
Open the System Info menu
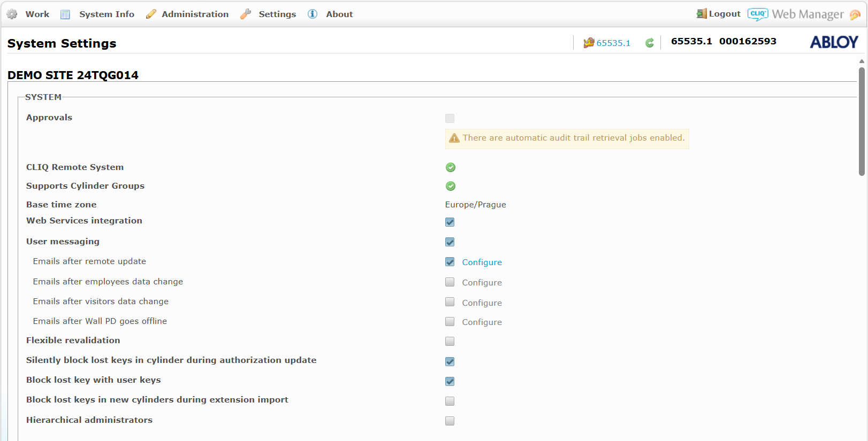[107, 14]
